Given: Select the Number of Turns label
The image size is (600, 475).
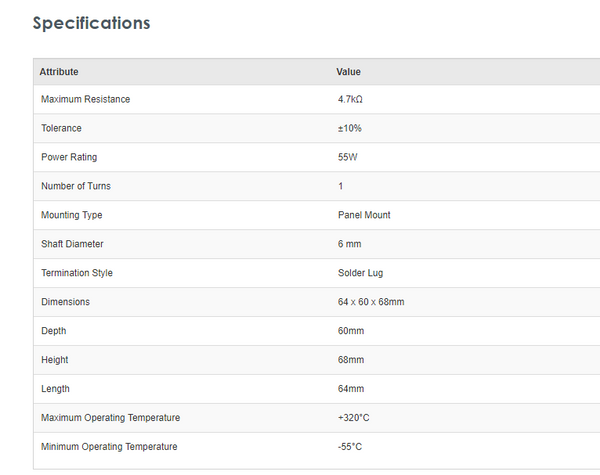Looking at the screenshot, I should coord(76,187).
